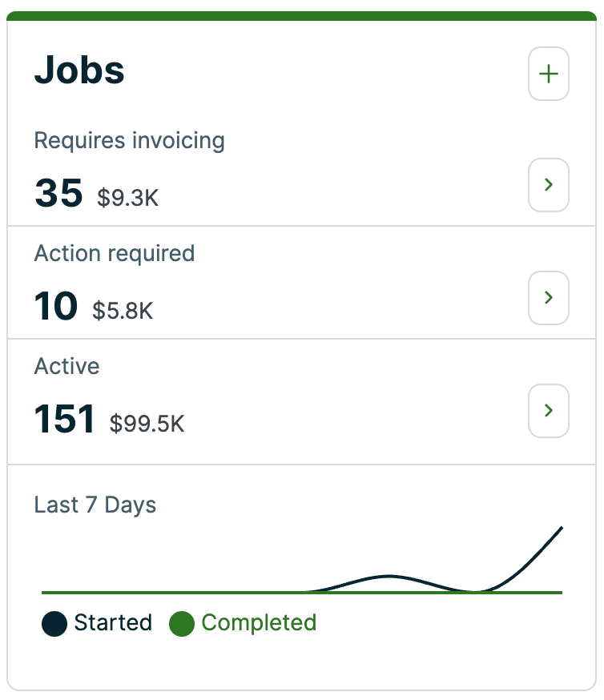The image size is (604, 700).
Task: Click the Active jobs label
Action: tap(67, 367)
